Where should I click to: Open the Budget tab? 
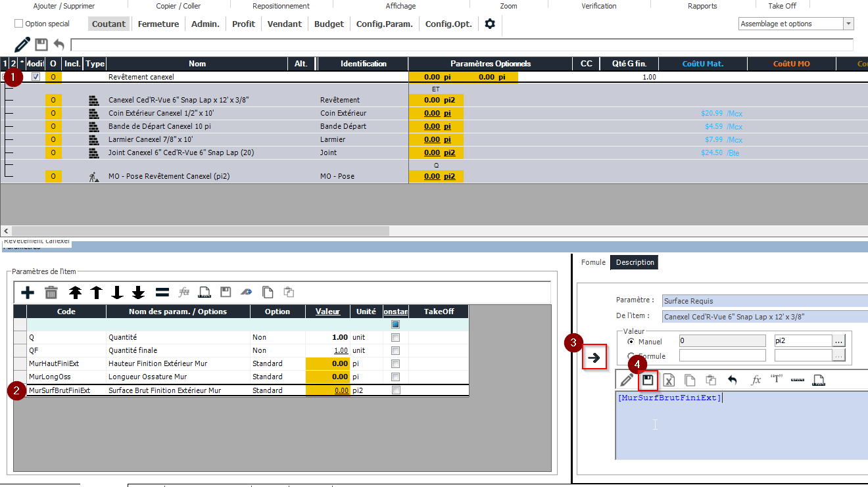[x=329, y=24]
